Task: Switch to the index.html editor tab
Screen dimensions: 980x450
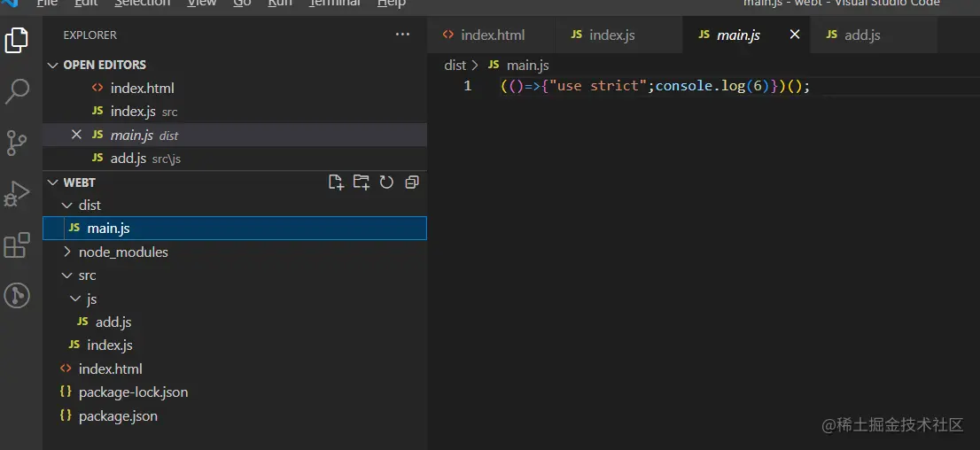Action: point(492,35)
